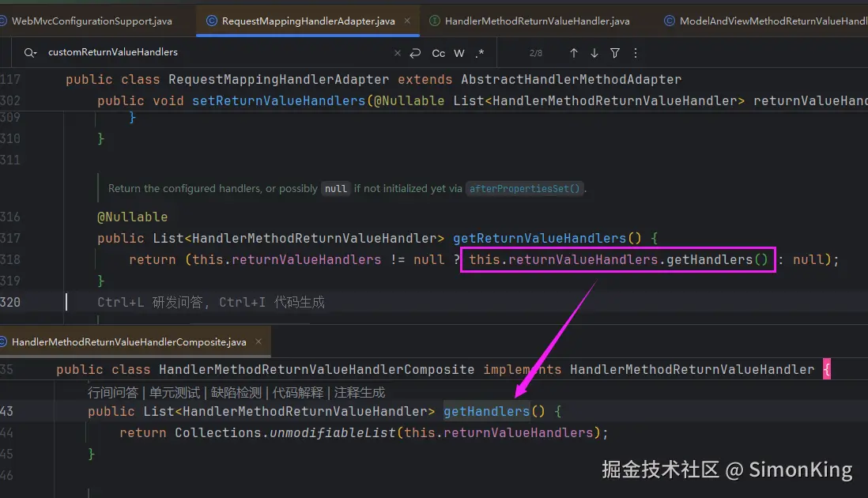This screenshot has height=498, width=868.
Task: Switch to WebMvcConfigurationSupport.java tab
Action: tap(91, 21)
